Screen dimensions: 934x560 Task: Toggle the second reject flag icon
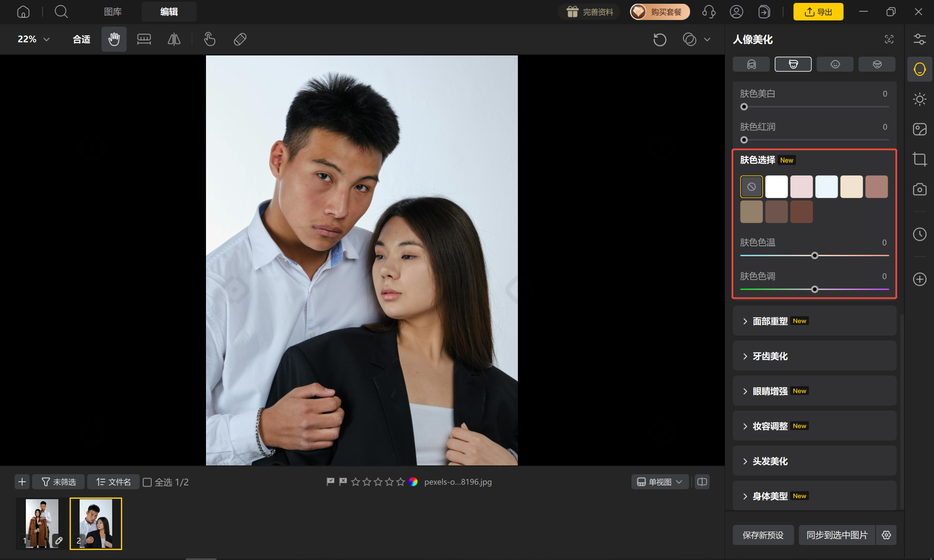(x=343, y=482)
